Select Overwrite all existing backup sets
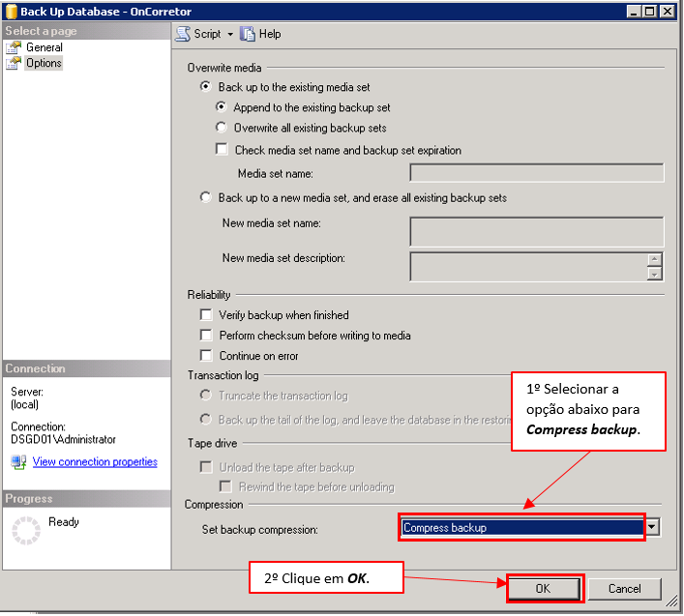The width and height of the screenshot is (684, 616). [222, 128]
